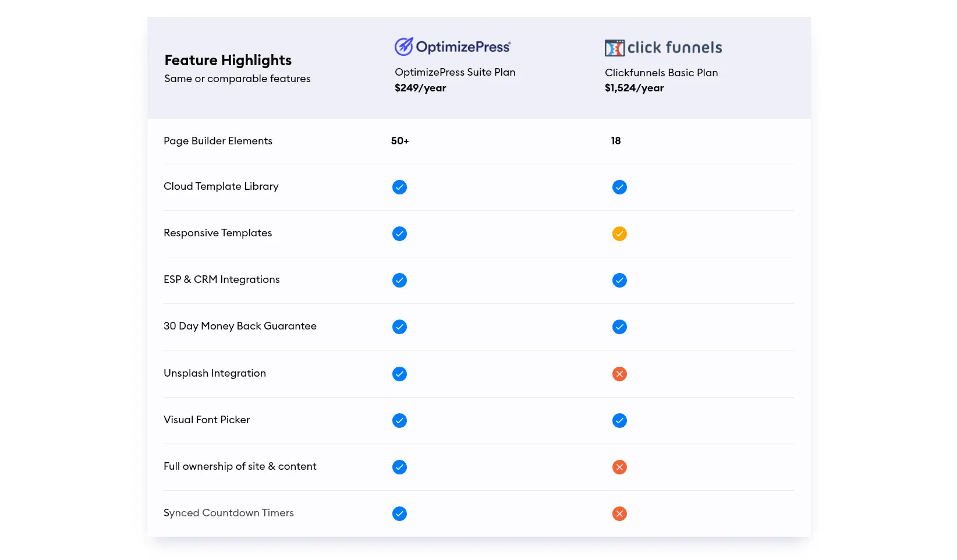
Task: Toggle ClickFunnels checkmark for ESP & CRM Integrations
Action: (619, 280)
